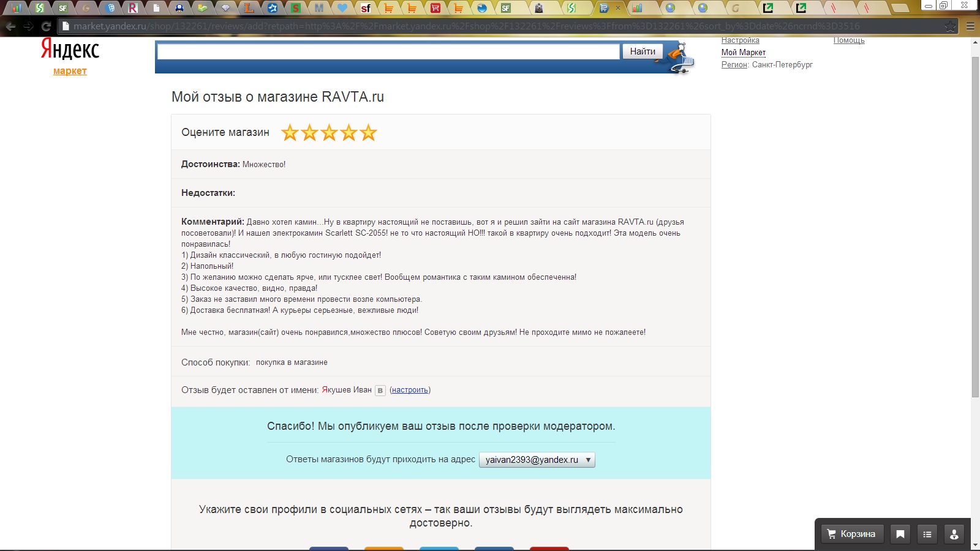
Task: Click the page vertical scrollbar thumb
Action: (x=975, y=227)
